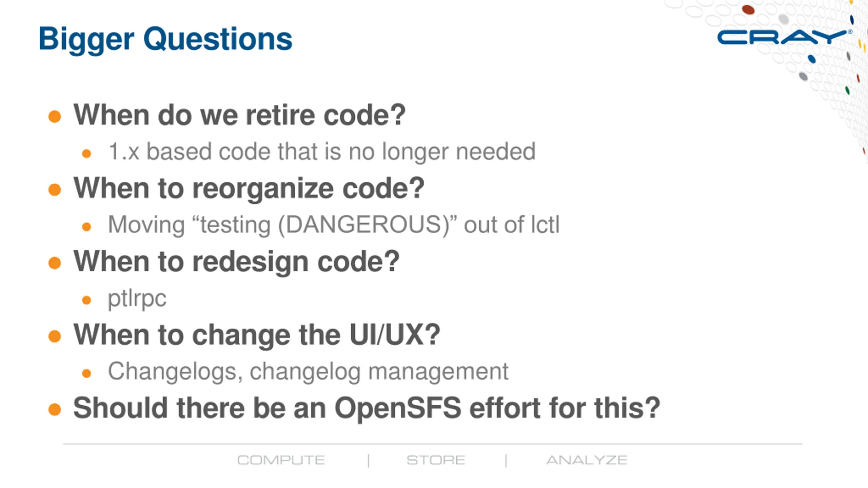Viewport: 868px width, 488px height.
Task: Click the orange bullet beside retire code
Action: pos(55,117)
